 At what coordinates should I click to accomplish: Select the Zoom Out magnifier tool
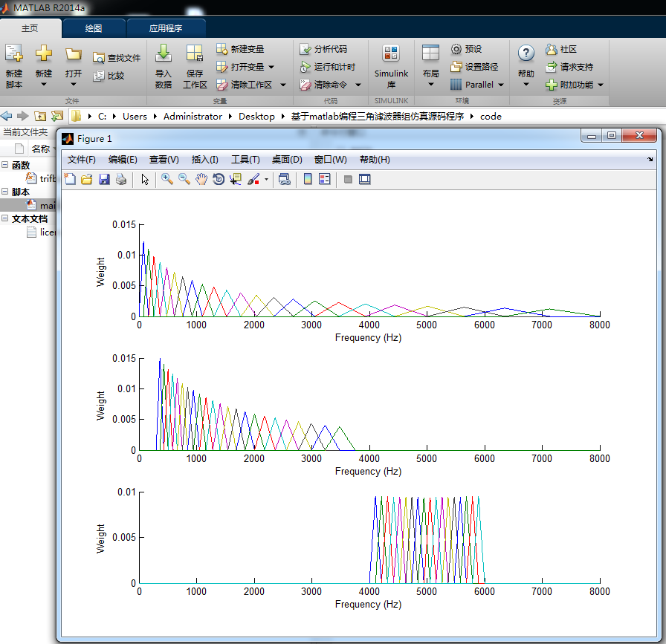click(184, 179)
